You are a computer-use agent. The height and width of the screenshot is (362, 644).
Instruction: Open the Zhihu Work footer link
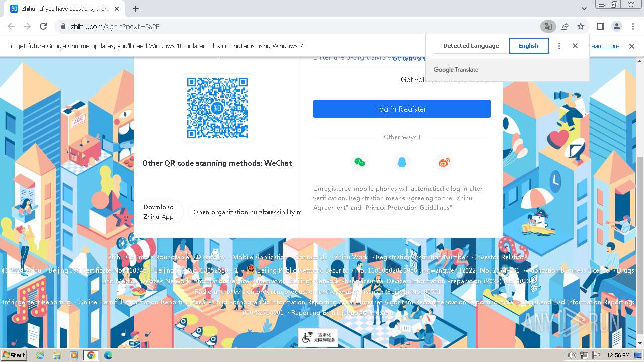tap(351, 257)
